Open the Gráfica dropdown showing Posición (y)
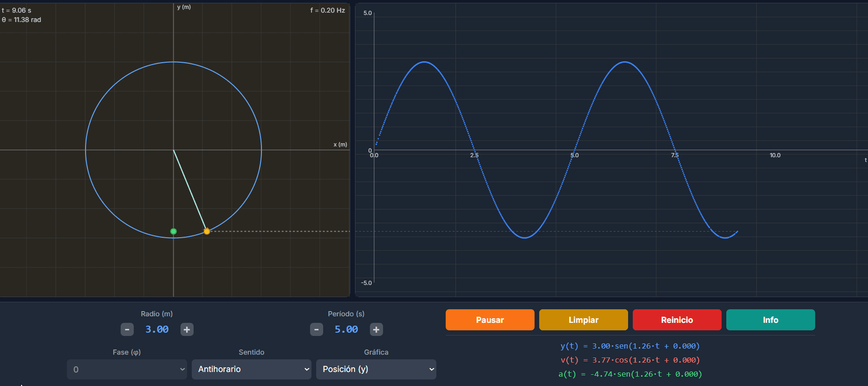This screenshot has width=868, height=386. pos(376,369)
